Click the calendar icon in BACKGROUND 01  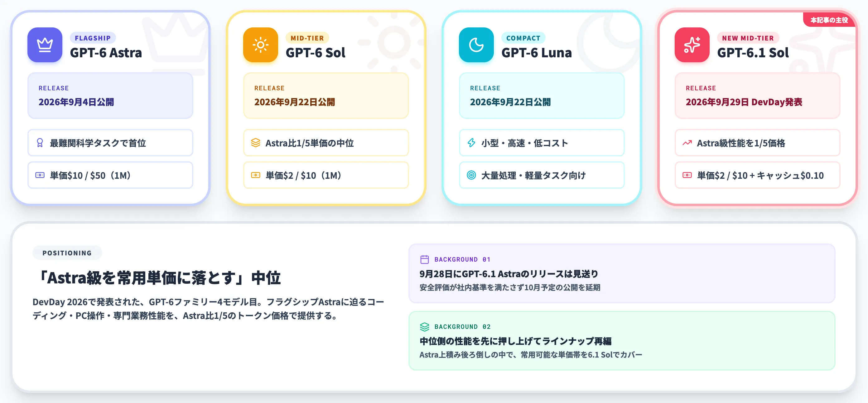tap(425, 259)
